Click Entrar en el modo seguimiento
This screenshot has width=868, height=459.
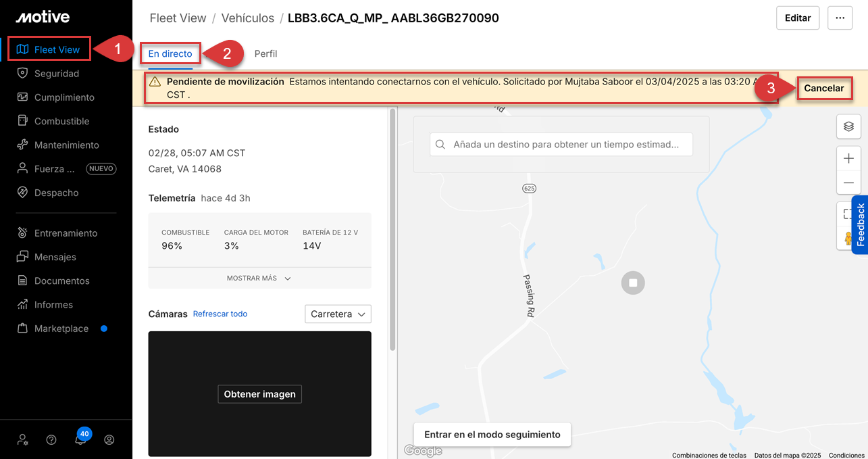(492, 435)
